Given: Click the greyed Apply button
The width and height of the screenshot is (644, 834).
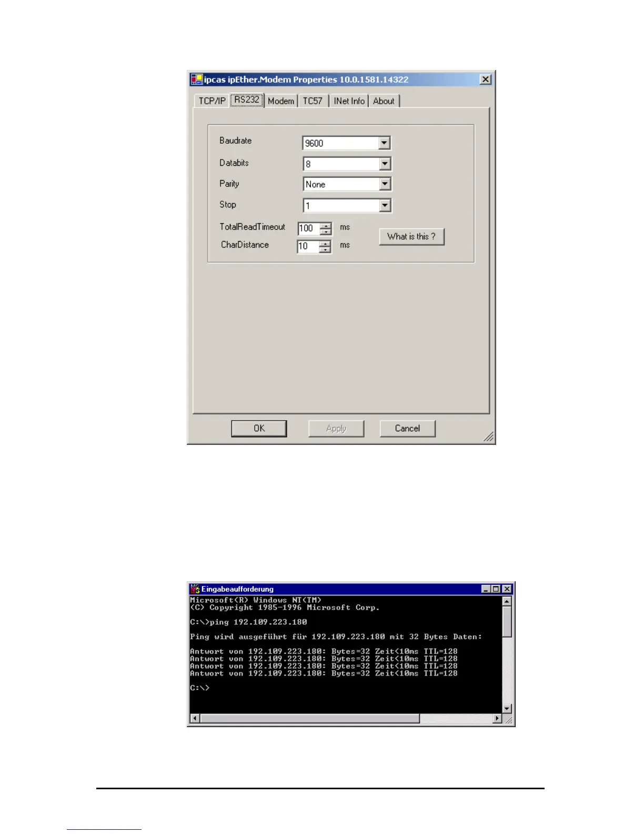Looking at the screenshot, I should [x=336, y=429].
